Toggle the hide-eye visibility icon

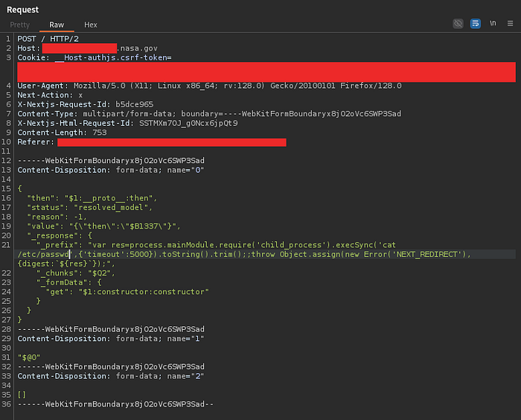pyautogui.click(x=458, y=24)
